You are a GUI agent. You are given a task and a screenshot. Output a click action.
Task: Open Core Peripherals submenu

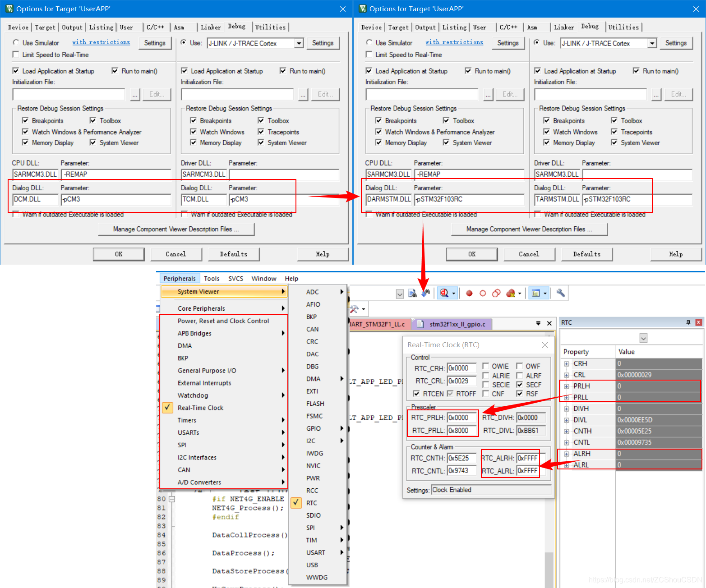pyautogui.click(x=224, y=308)
